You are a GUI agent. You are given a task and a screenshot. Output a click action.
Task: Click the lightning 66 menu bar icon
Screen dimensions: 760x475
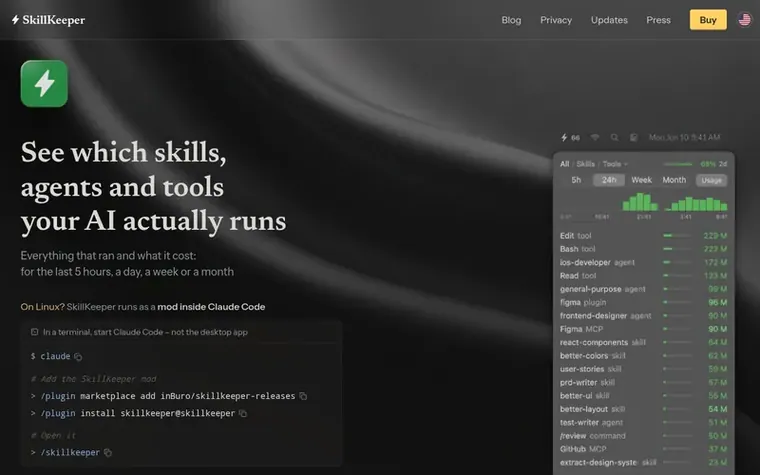[570, 138]
